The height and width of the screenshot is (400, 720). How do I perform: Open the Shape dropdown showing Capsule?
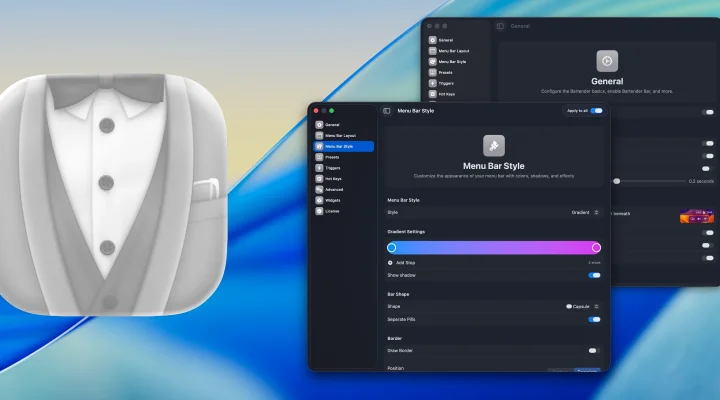tap(582, 306)
